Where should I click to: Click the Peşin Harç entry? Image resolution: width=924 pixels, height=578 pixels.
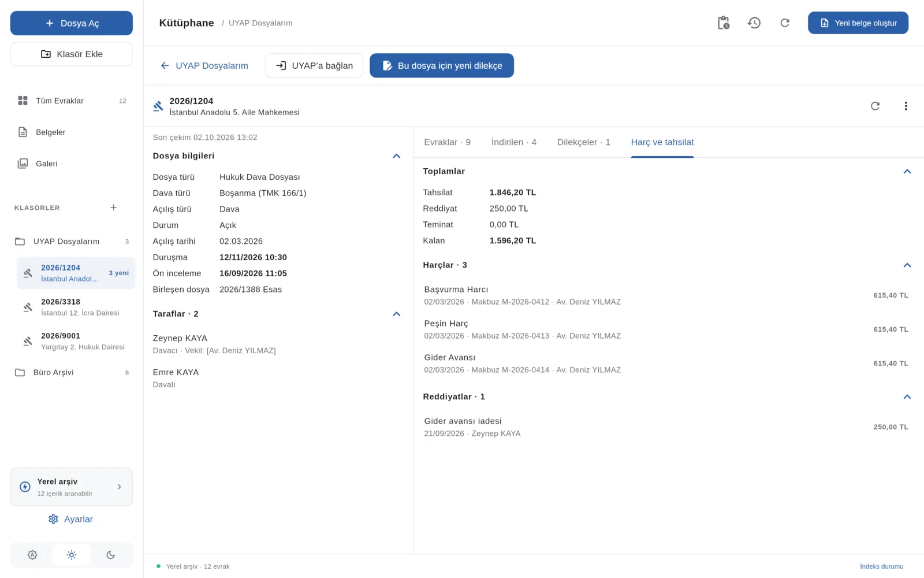click(x=666, y=329)
